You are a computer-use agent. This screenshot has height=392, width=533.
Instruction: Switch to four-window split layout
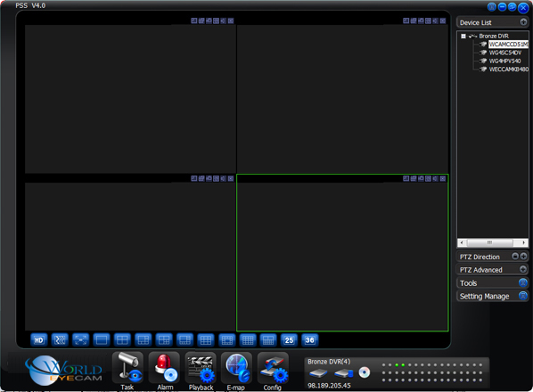pos(122,340)
